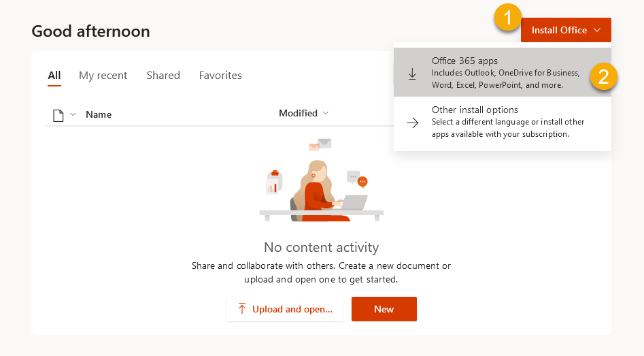The width and height of the screenshot is (644, 356).
Task: Show the Favorites tab
Action: pos(220,76)
